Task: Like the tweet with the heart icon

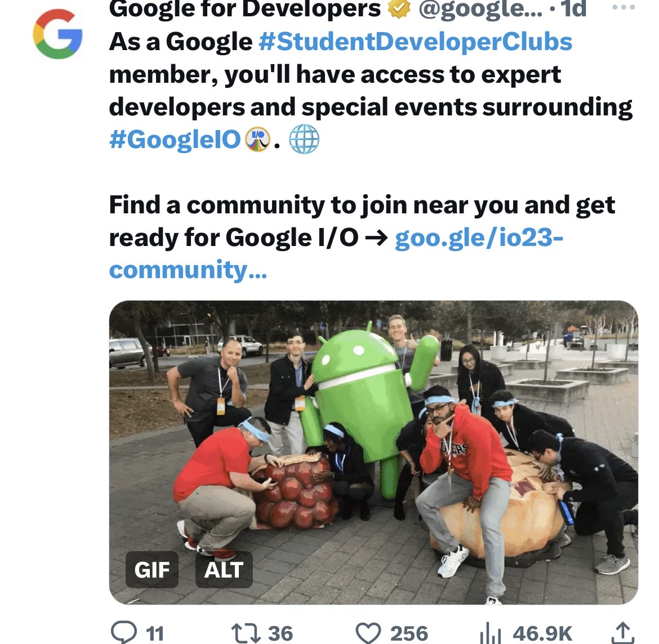Action: 368,633
